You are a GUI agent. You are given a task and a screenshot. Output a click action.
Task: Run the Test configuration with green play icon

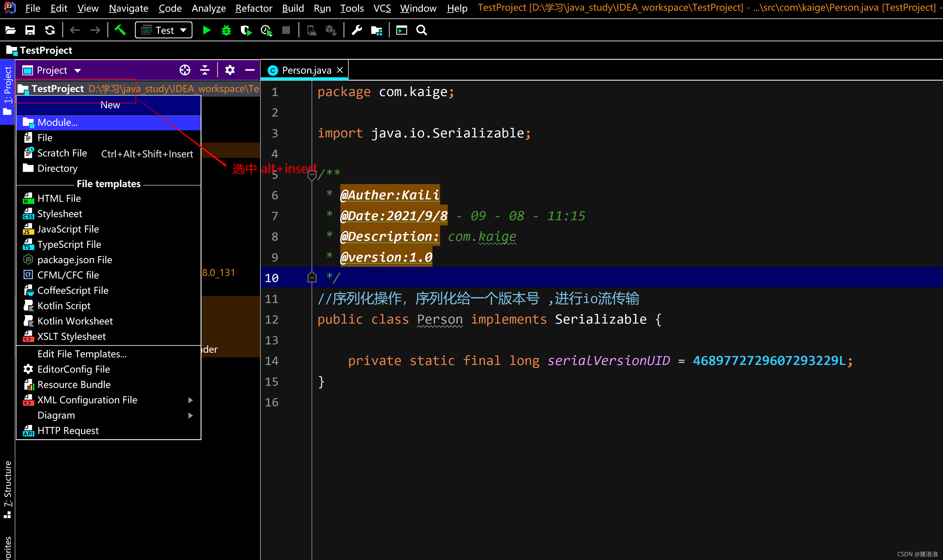(206, 30)
